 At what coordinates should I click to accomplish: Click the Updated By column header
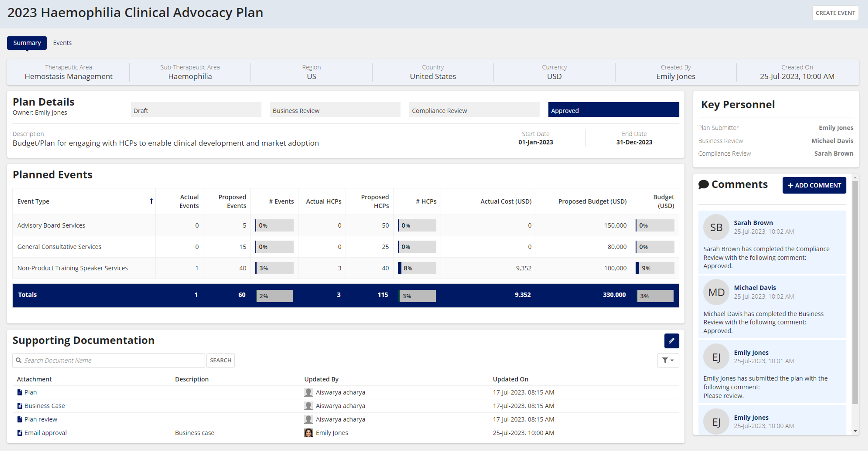(321, 379)
